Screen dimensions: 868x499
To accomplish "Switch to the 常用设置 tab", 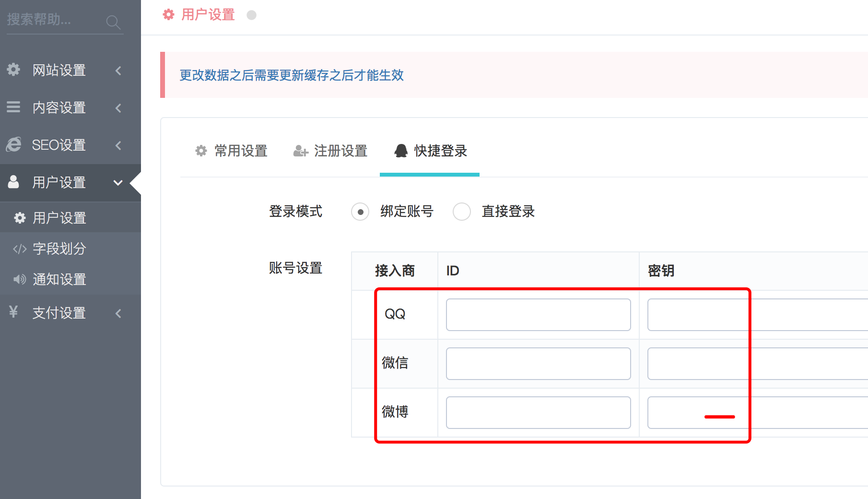I will point(231,151).
